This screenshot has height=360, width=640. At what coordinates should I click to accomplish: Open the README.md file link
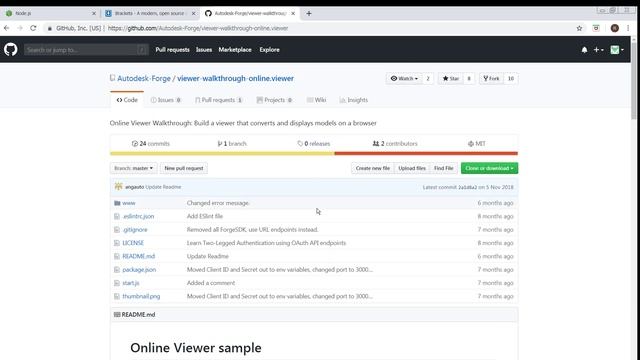(139, 256)
